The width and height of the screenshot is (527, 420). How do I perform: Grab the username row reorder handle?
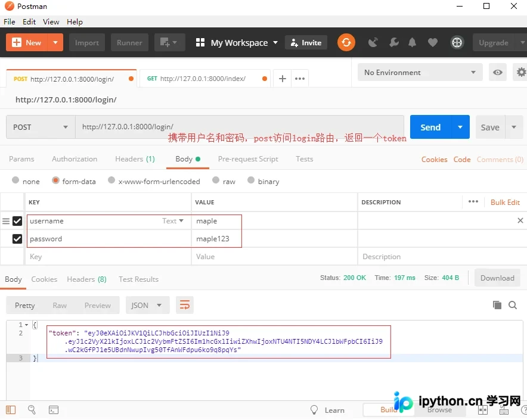6,221
